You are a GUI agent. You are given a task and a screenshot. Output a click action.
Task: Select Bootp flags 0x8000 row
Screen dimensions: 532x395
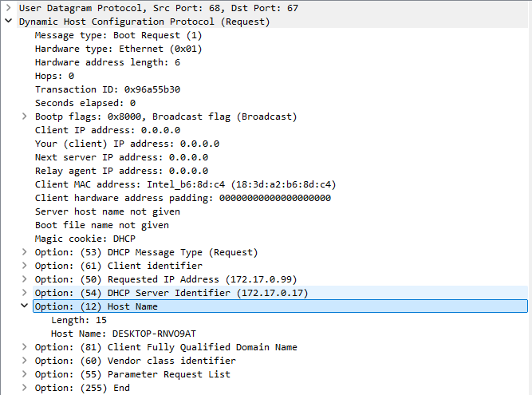coord(281,117)
